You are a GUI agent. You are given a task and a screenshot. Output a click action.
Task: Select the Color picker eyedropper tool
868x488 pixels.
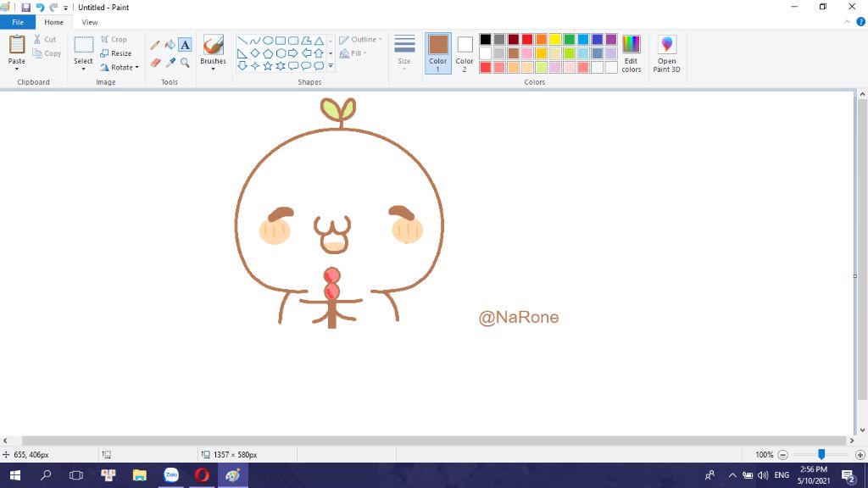click(x=170, y=63)
